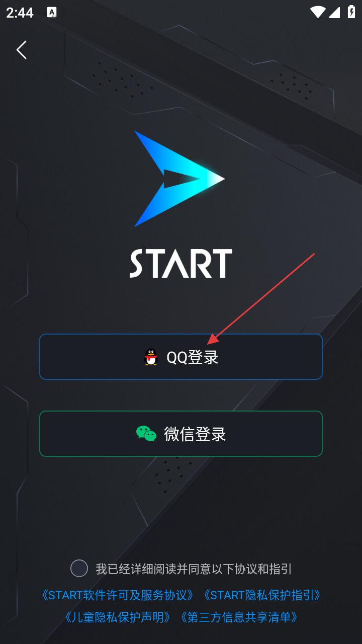Open 《START隐私保护指引》 link

[262, 595]
